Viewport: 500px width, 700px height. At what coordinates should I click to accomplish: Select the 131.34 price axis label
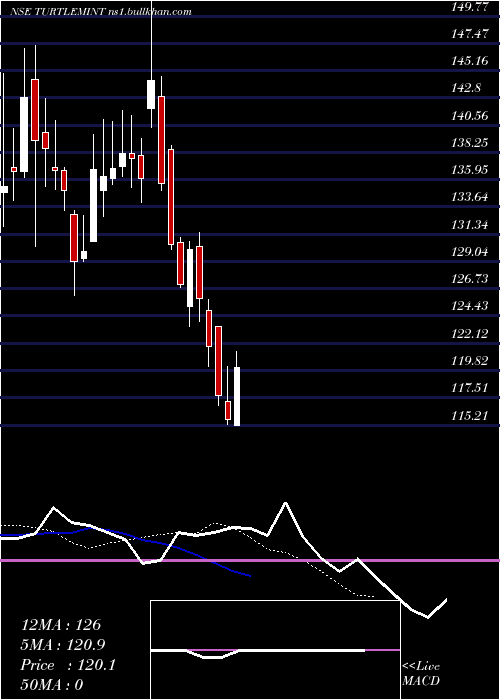pyautogui.click(x=469, y=225)
